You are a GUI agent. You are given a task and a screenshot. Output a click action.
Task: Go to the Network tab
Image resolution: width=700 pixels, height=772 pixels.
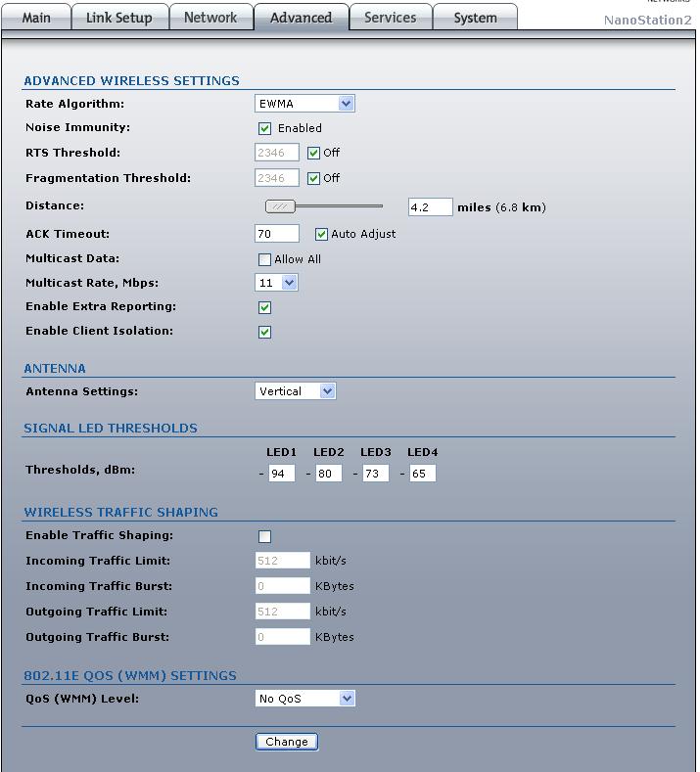(210, 18)
